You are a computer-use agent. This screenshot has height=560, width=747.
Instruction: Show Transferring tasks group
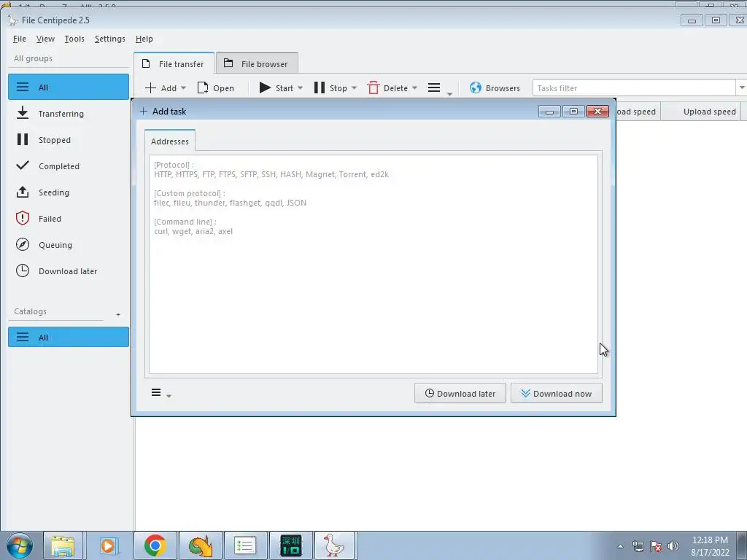pos(69,113)
